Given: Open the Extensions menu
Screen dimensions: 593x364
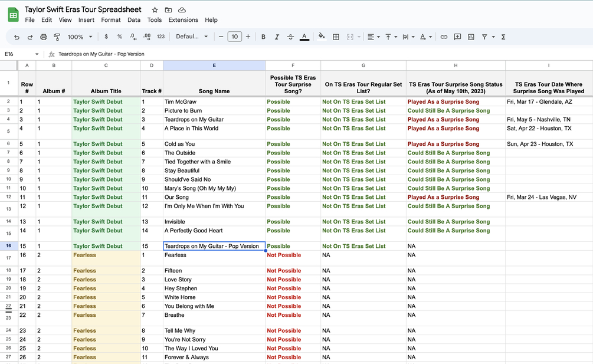Looking at the screenshot, I should coord(183,19).
